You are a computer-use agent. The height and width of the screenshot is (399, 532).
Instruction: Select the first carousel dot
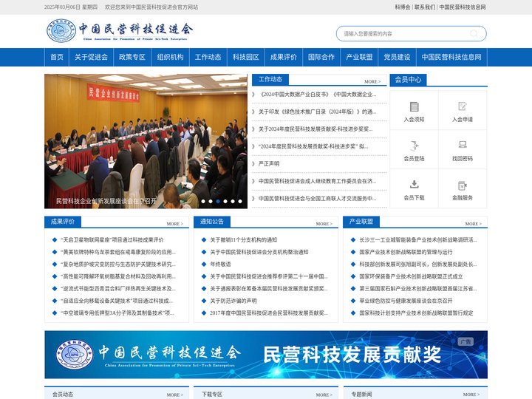click(203, 201)
